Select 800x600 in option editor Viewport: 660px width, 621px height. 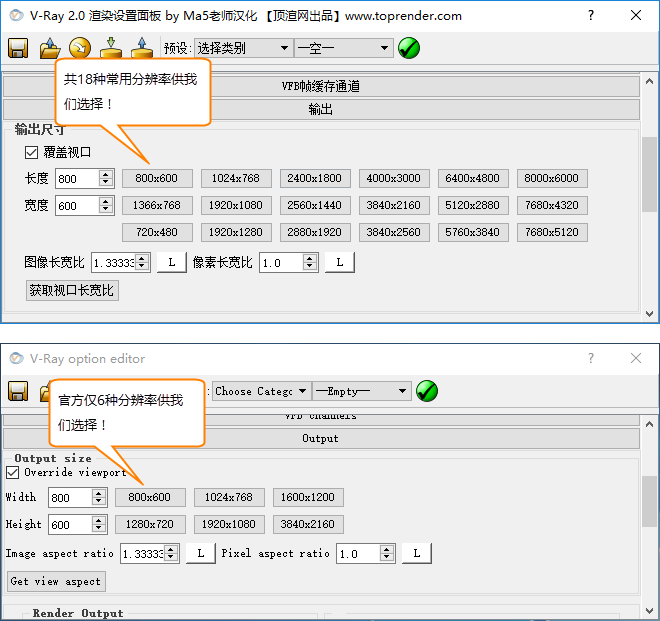[x=150, y=497]
